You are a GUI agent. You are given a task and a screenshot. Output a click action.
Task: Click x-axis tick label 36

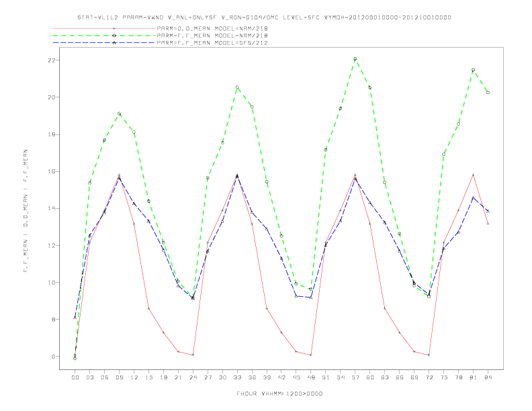click(252, 377)
